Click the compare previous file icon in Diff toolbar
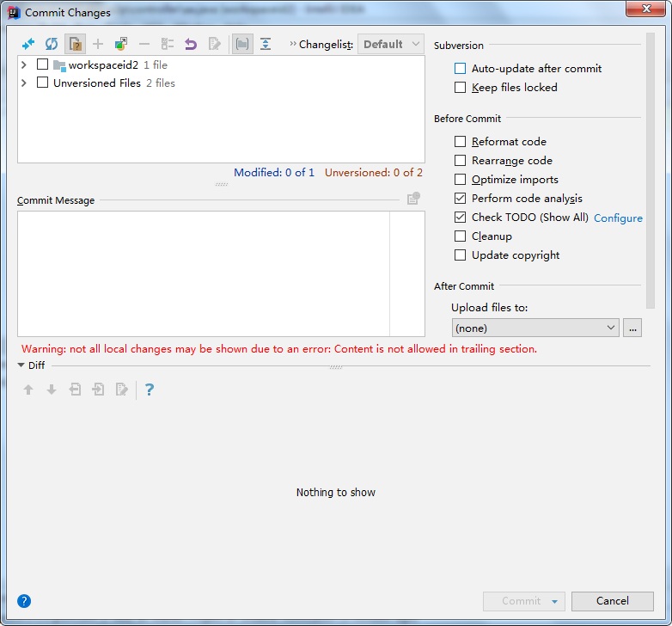 coord(75,390)
